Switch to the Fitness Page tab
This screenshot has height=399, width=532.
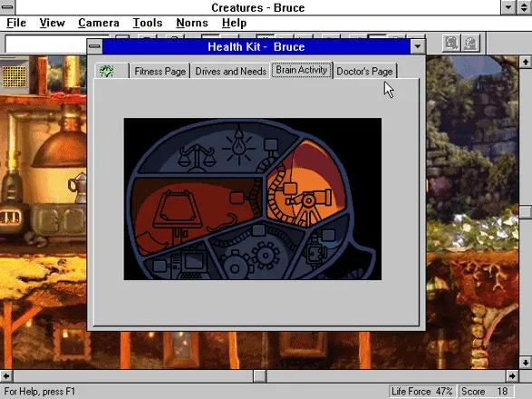click(x=160, y=72)
